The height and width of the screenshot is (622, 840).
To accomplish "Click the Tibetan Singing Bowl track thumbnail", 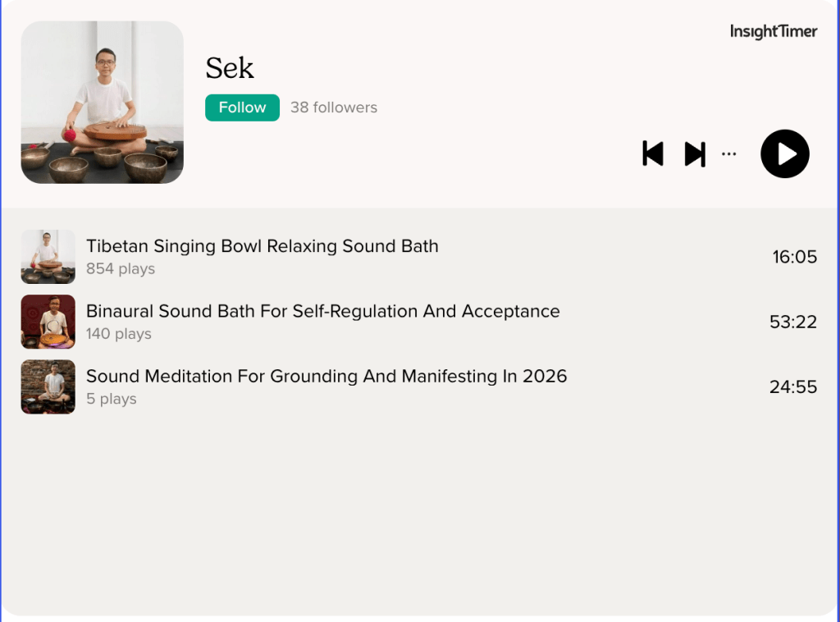I will [48, 257].
